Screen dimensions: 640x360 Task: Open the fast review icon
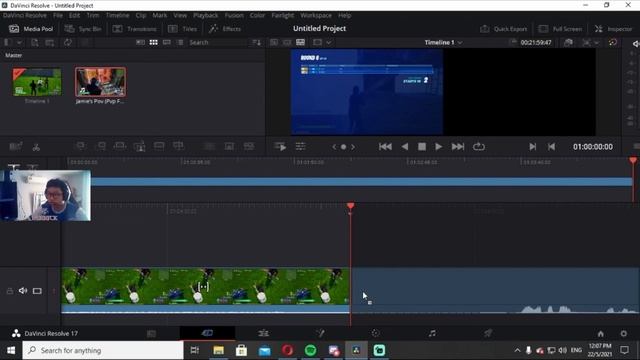click(x=280, y=147)
